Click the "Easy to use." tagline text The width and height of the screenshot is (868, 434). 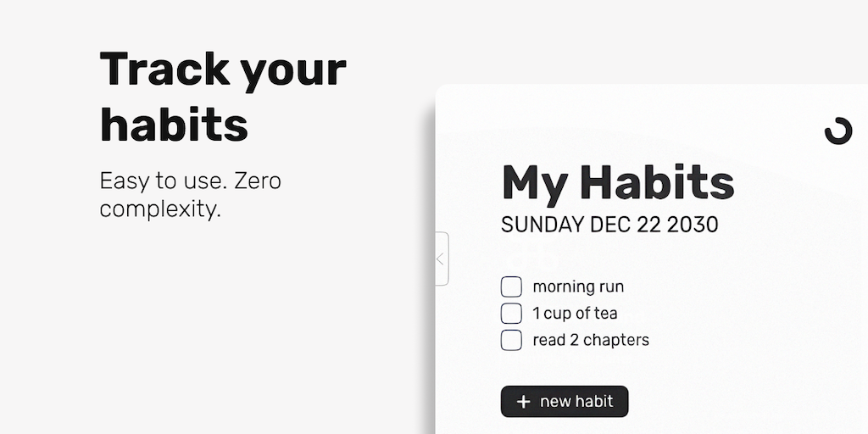(162, 181)
